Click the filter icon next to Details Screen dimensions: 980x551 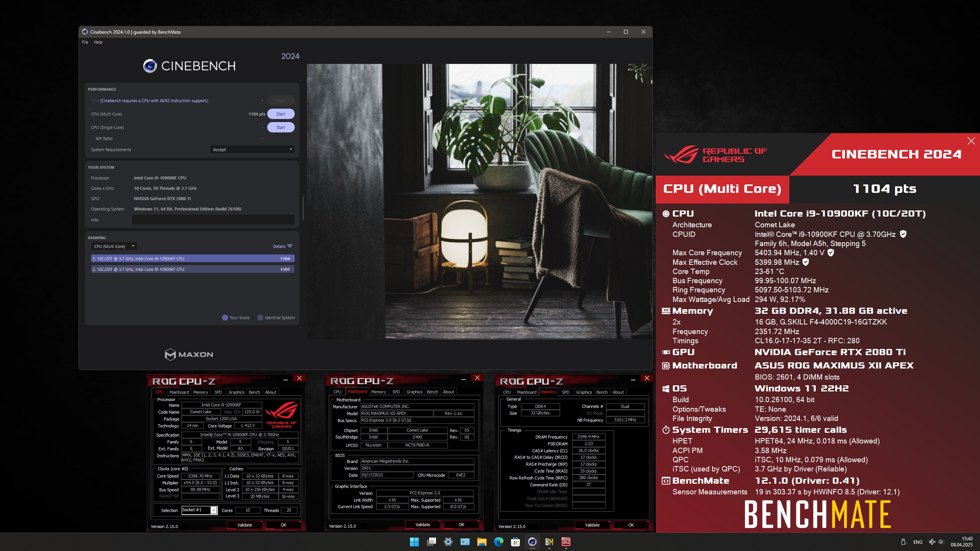coord(290,246)
